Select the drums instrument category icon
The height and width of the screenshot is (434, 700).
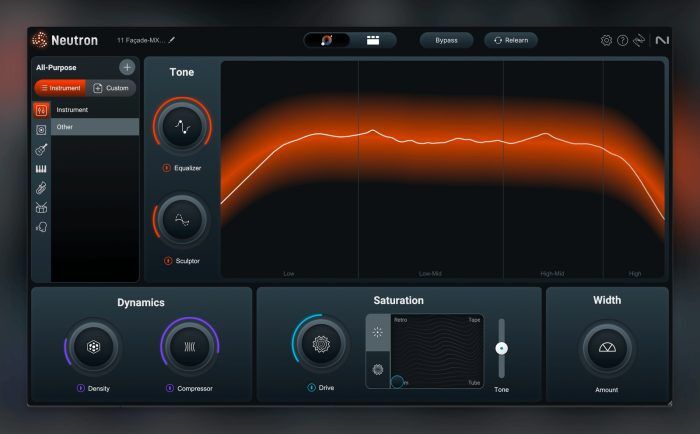coord(41,207)
